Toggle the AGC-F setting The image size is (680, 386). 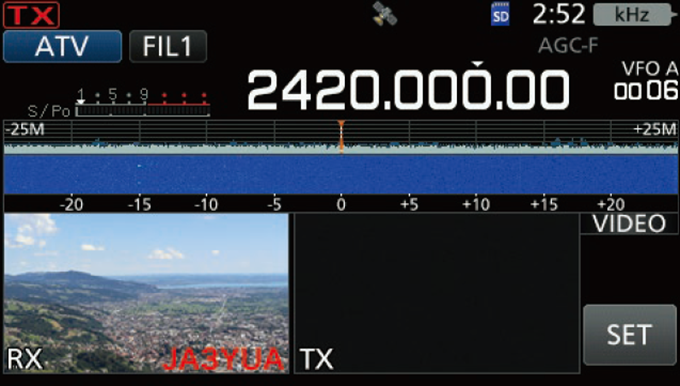click(x=568, y=46)
